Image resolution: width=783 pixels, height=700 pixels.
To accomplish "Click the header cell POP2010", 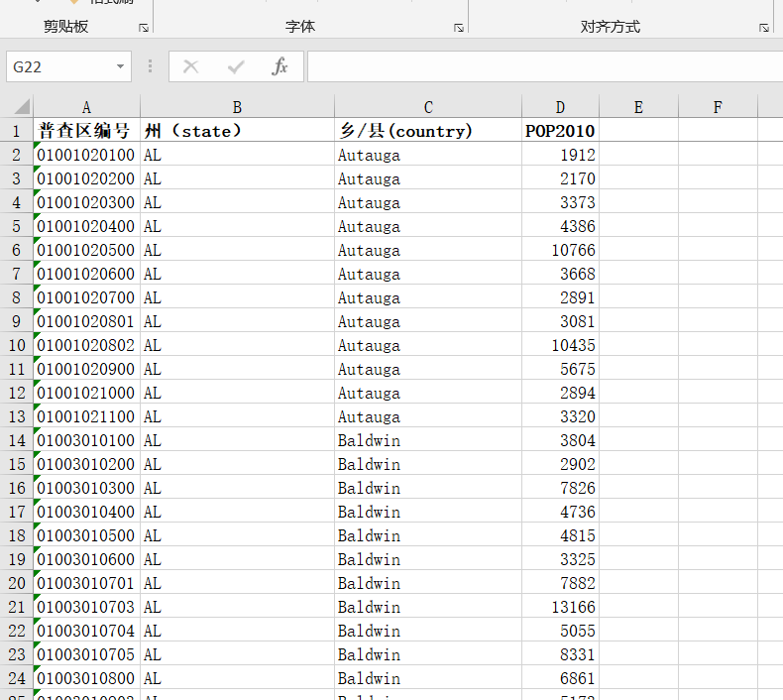I will [x=560, y=131].
